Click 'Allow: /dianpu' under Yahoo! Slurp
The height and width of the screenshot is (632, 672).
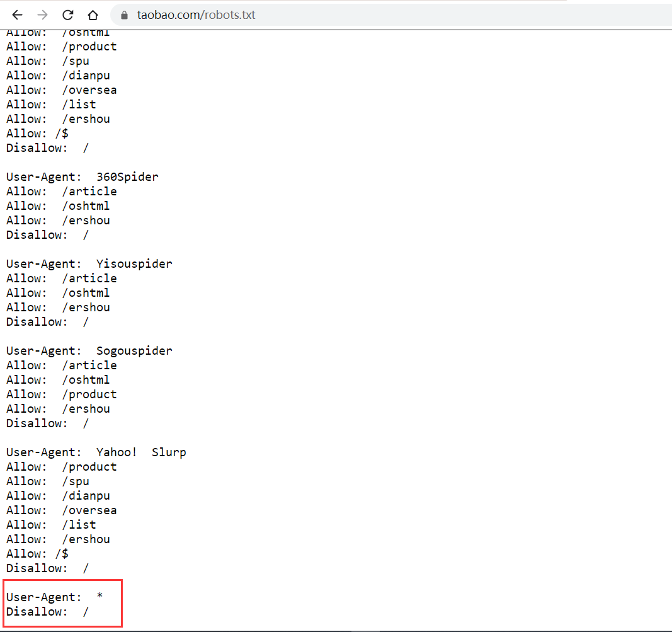point(58,496)
